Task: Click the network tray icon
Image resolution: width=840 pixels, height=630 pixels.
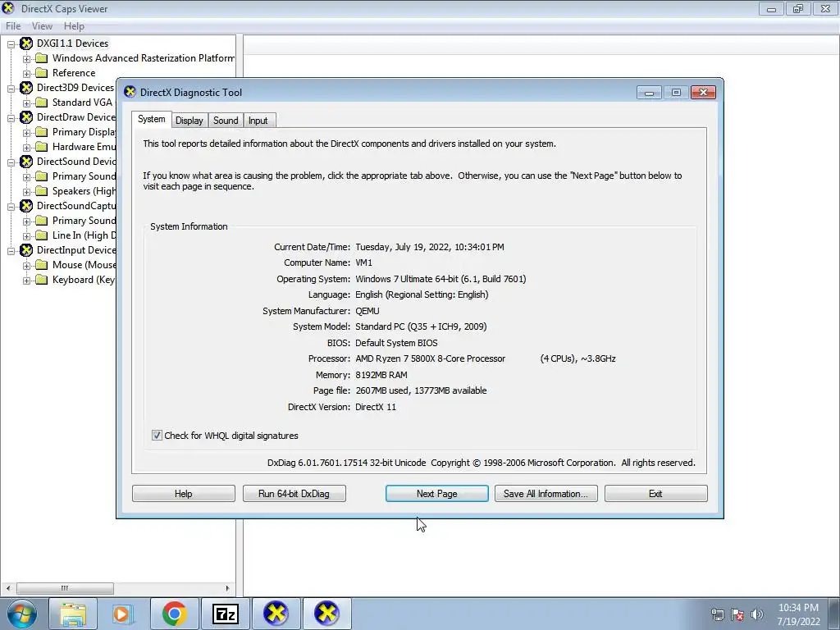Action: (x=717, y=614)
